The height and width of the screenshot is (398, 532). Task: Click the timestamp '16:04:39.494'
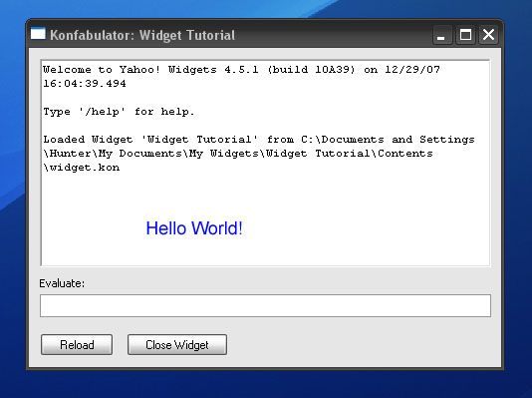(x=85, y=84)
